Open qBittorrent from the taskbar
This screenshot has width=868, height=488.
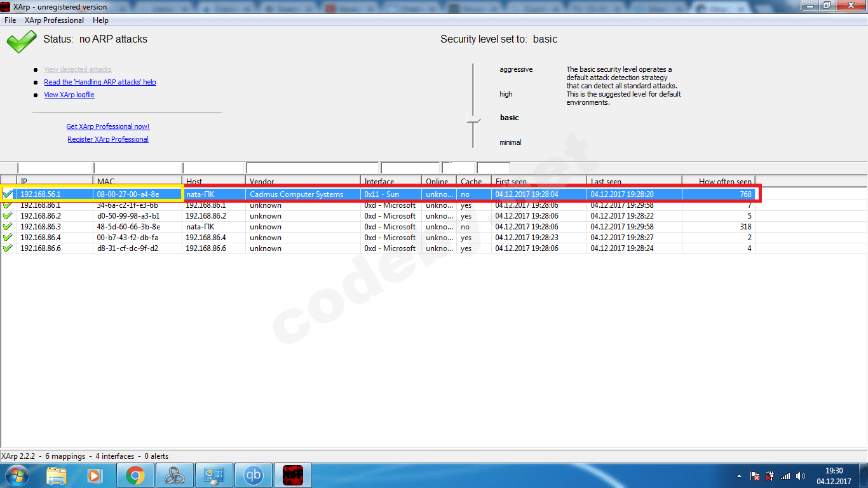click(254, 475)
